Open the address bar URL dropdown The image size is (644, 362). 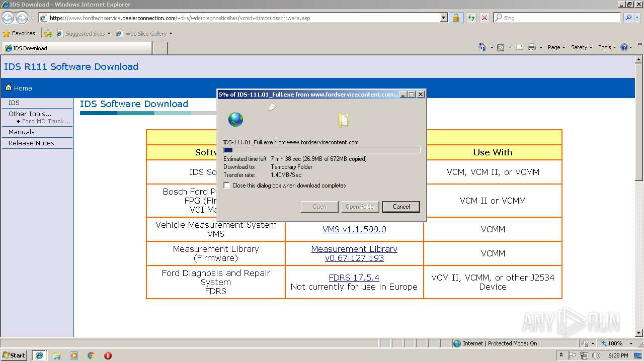click(443, 18)
